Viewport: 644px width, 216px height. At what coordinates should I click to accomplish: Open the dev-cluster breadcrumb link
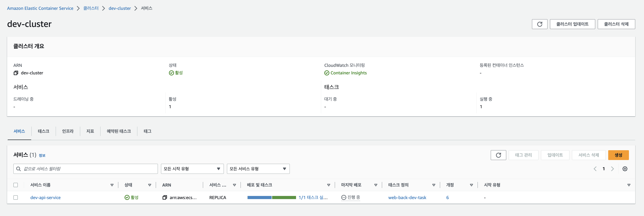[x=120, y=8]
